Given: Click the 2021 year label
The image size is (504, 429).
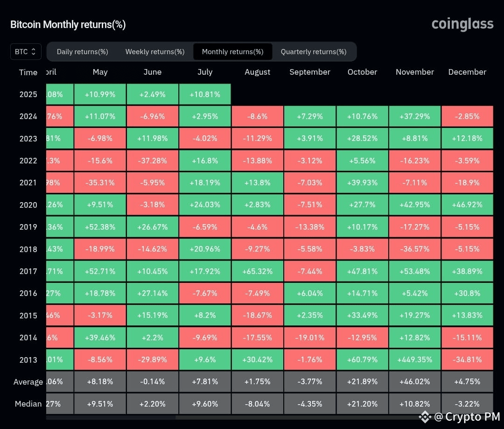Looking at the screenshot, I should (28, 183).
